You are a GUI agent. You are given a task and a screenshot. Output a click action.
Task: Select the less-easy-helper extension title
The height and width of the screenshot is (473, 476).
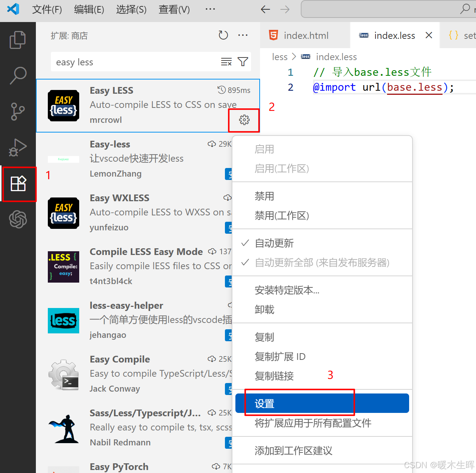[126, 306]
